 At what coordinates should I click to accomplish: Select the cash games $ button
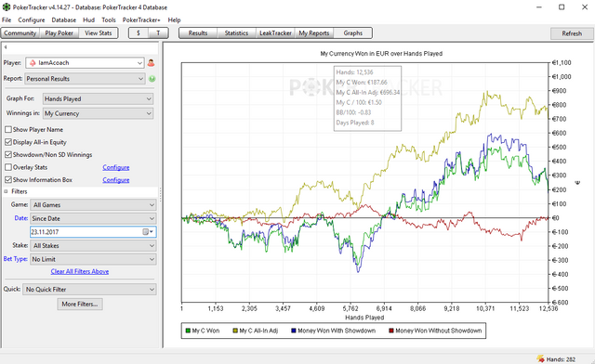click(x=139, y=33)
